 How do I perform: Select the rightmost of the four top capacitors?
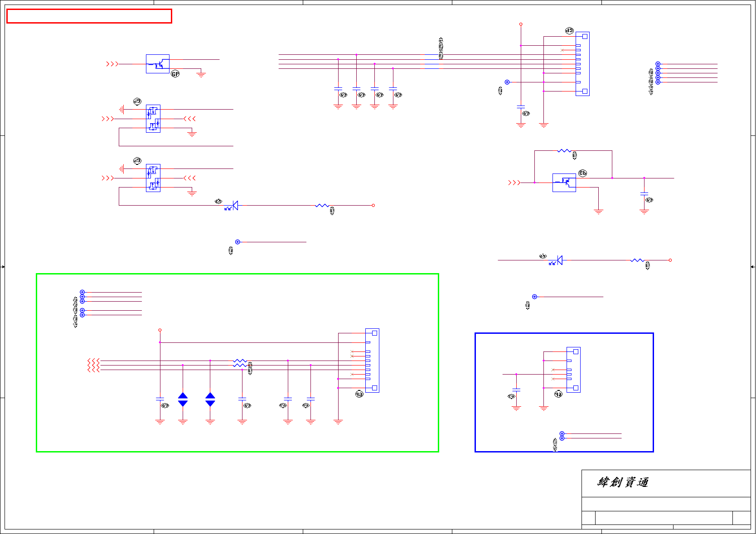(x=393, y=88)
